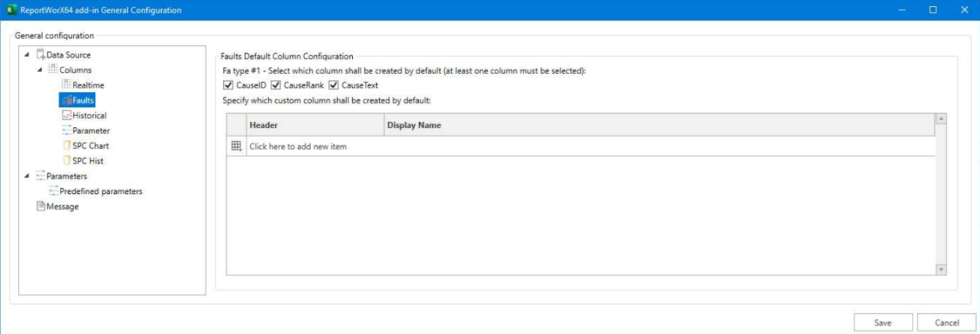Disable the CauseText column checkbox
Viewport: 980px width, 334px height.
(334, 85)
